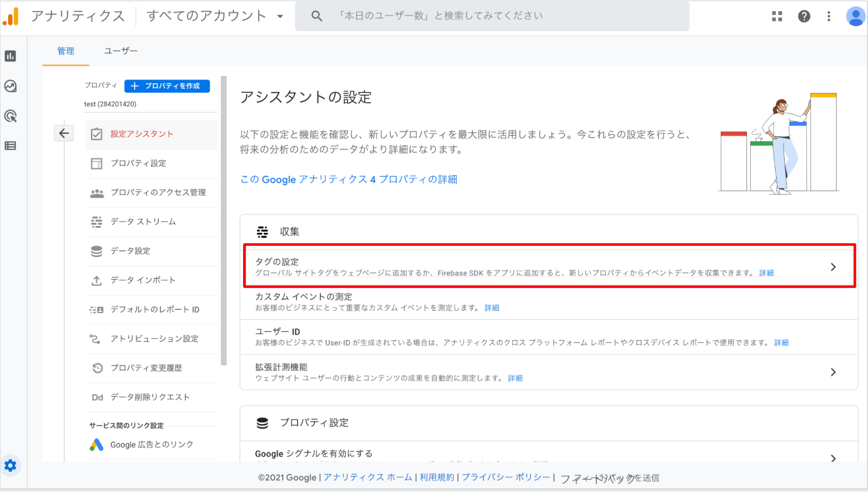
Task: Open the Reports bar chart icon in left rail
Action: (x=10, y=56)
